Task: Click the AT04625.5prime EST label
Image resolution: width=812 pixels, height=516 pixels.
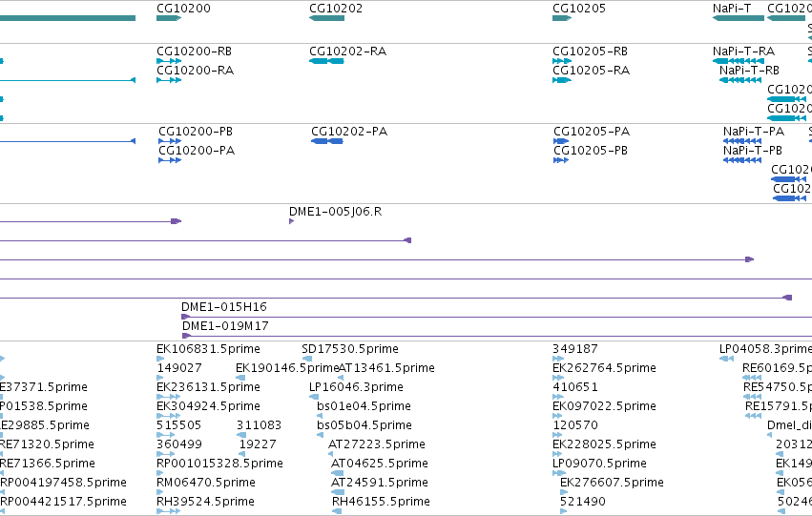Action: point(380,464)
